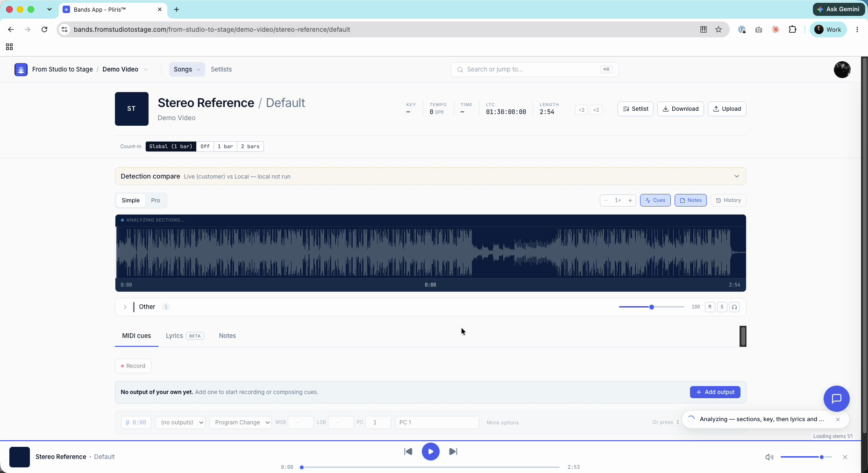
Task: Open the Work profile menu
Action: (828, 29)
